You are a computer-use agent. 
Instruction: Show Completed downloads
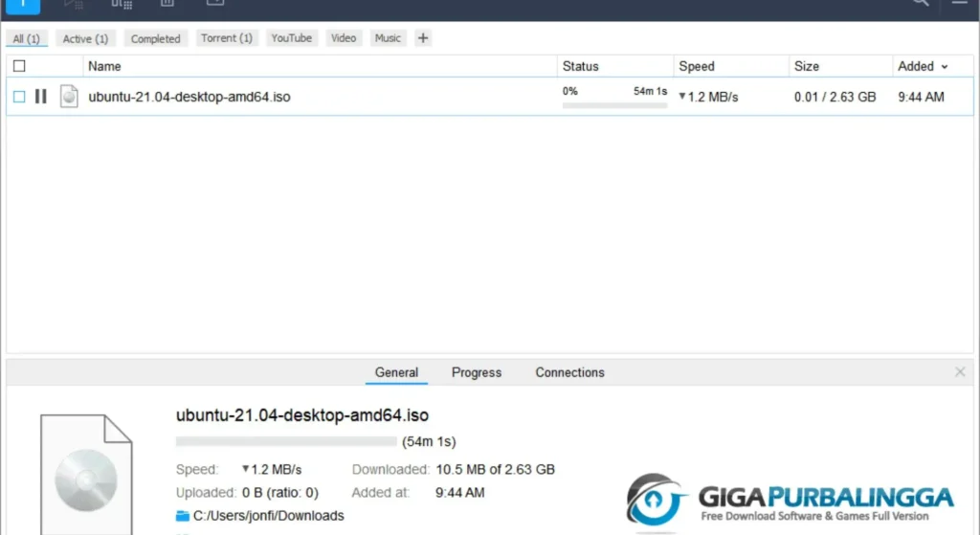[156, 38]
